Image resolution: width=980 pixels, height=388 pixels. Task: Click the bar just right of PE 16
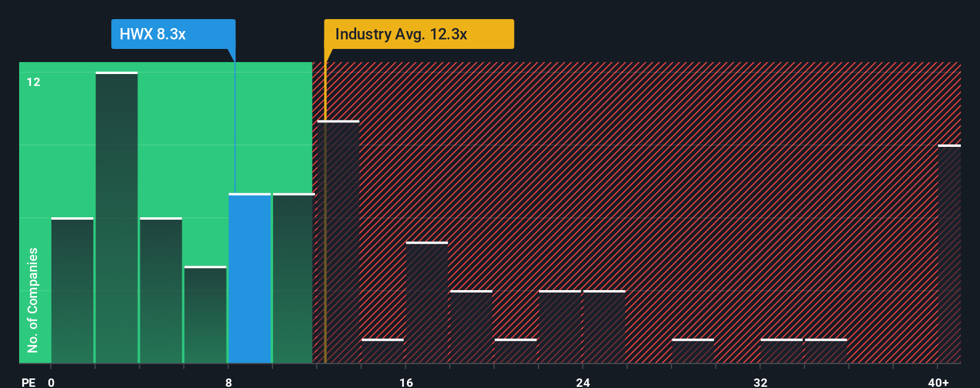point(427,302)
